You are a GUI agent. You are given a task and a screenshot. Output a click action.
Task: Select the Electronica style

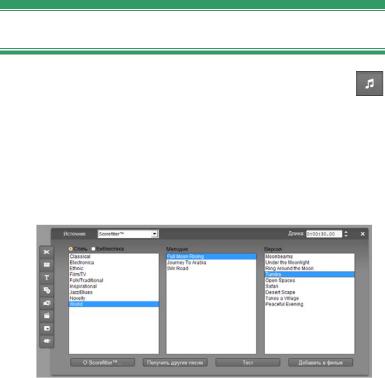[x=114, y=262]
